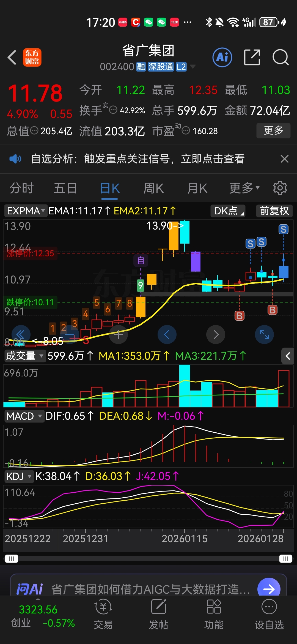The image size is (297, 644).
Task: Collapse side panel with arrow near 成交量
Action: (288, 356)
